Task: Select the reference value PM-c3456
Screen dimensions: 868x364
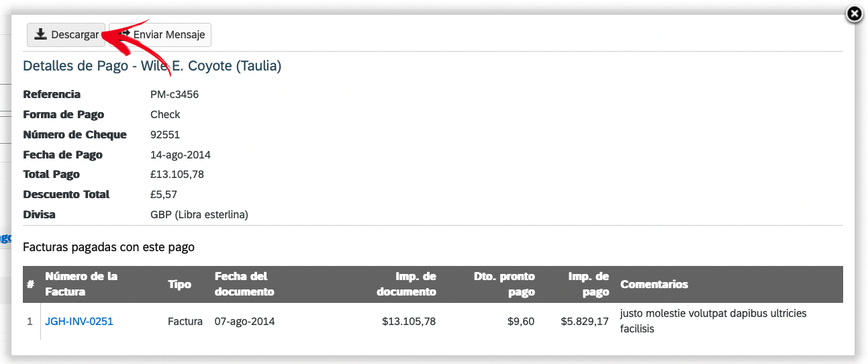Action: (x=175, y=95)
